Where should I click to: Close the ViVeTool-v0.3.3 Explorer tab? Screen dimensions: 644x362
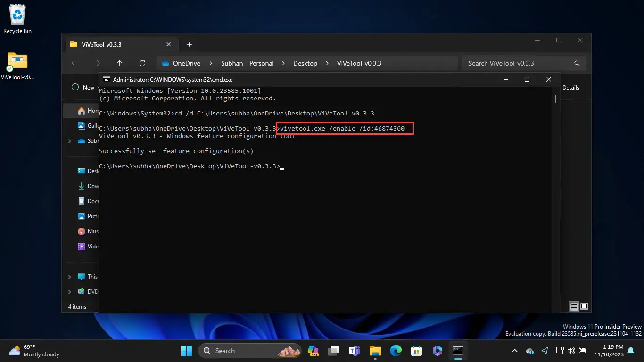[169, 44]
